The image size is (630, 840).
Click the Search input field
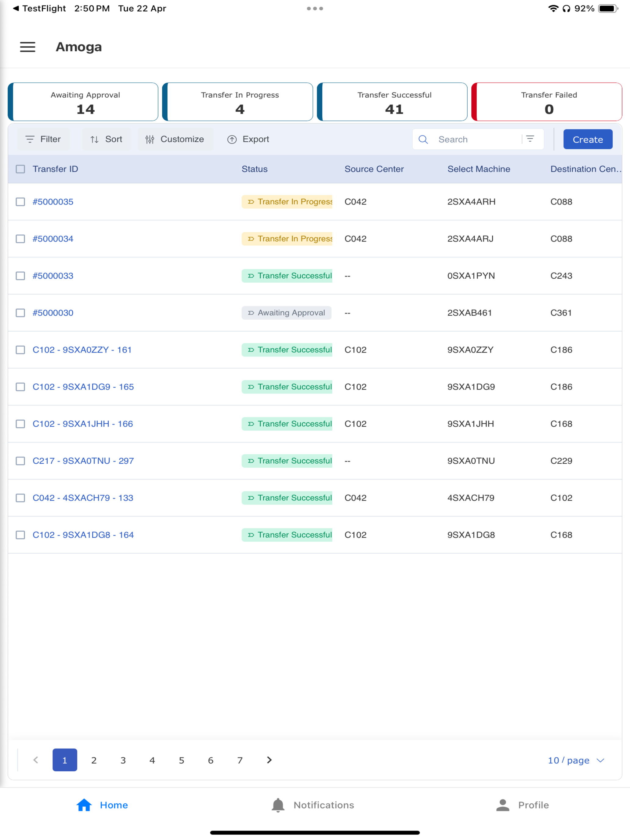pos(478,139)
